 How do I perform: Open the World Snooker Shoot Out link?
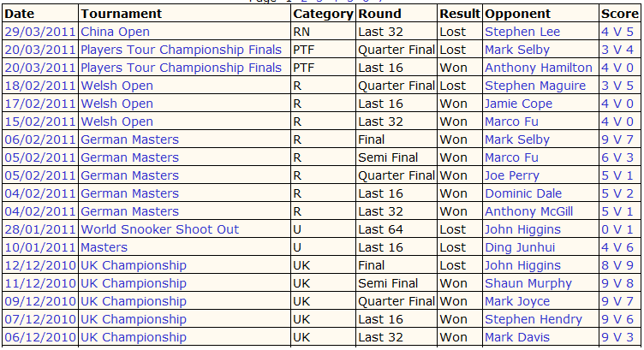click(160, 229)
